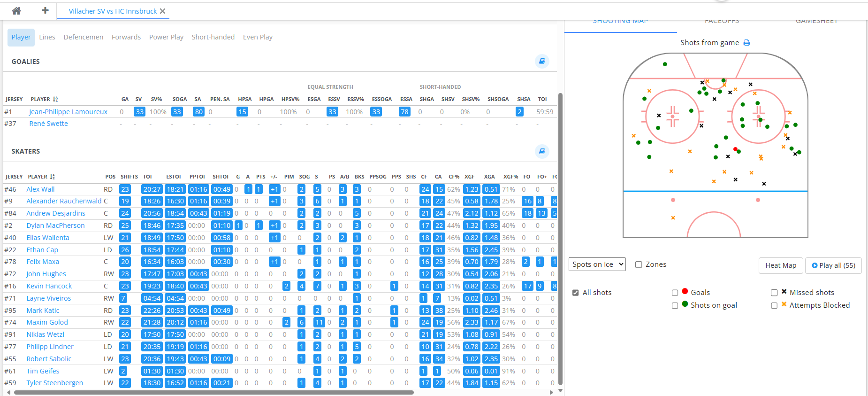Switch to the Power Play tab

coord(166,37)
